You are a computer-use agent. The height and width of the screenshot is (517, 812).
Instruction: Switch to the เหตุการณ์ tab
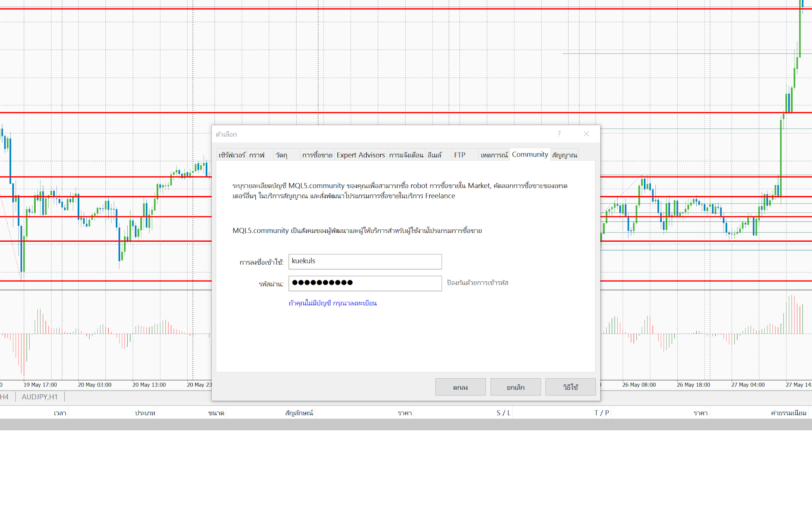(494, 155)
